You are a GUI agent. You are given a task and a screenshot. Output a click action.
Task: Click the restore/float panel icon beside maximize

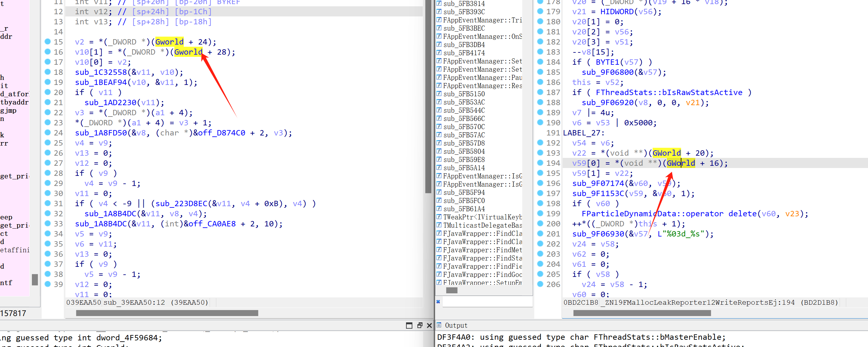[420, 325]
